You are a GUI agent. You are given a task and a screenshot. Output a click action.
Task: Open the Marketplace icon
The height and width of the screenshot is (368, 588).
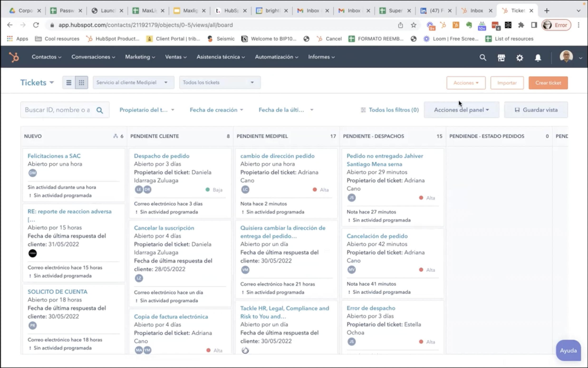[x=501, y=58]
